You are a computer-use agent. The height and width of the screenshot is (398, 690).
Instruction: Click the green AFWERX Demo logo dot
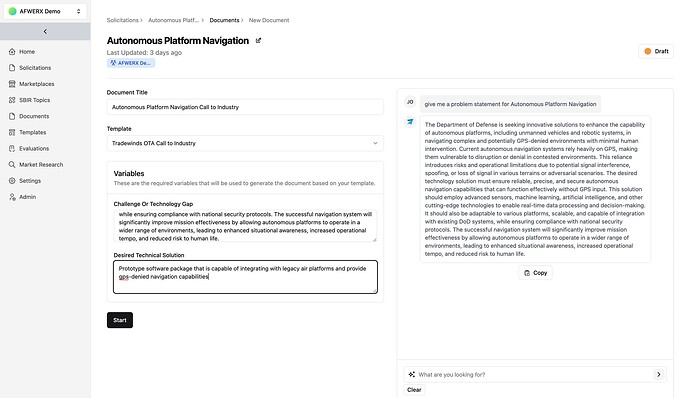tap(12, 11)
